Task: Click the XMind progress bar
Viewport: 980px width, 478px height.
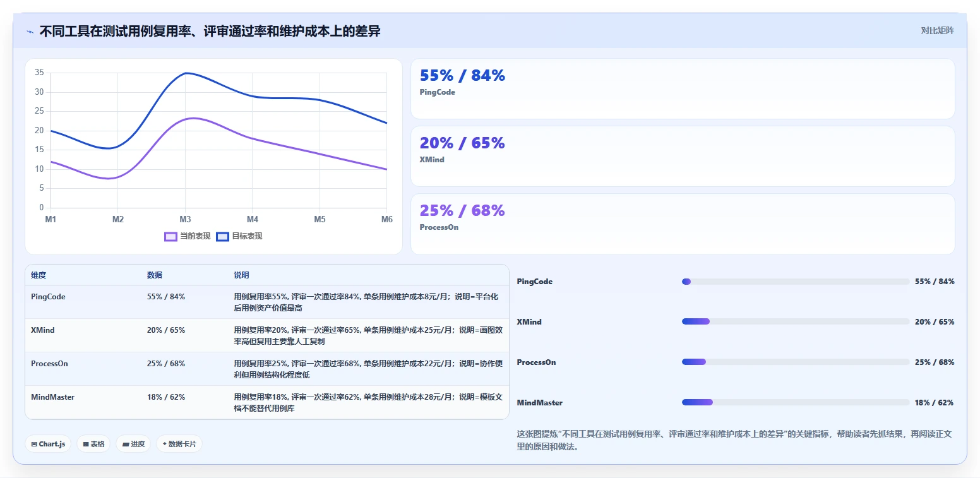Action: point(796,322)
